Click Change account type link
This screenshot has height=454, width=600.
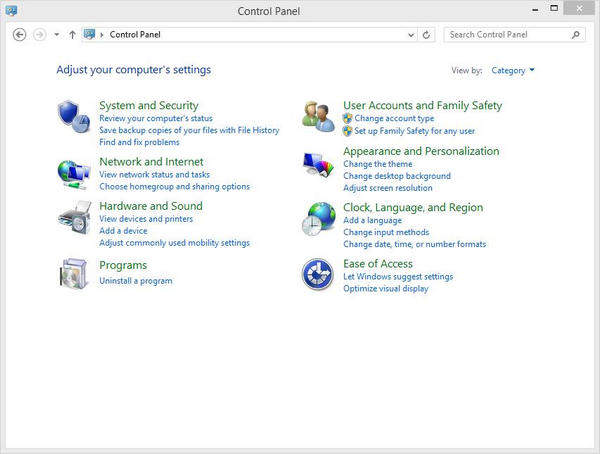coord(394,118)
